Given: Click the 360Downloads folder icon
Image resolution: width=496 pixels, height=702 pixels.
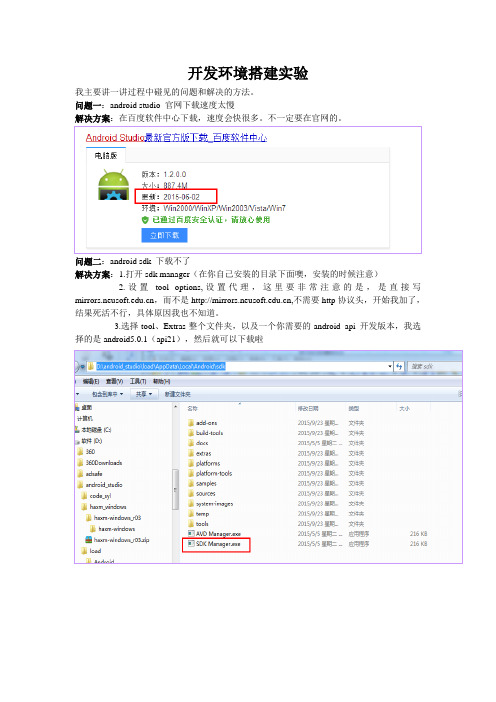Looking at the screenshot, I should tap(80, 462).
